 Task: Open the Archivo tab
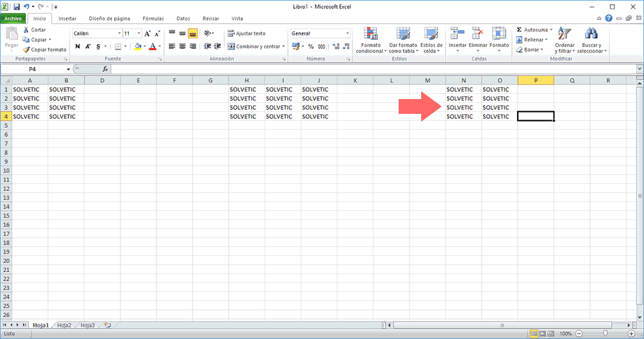[13, 19]
